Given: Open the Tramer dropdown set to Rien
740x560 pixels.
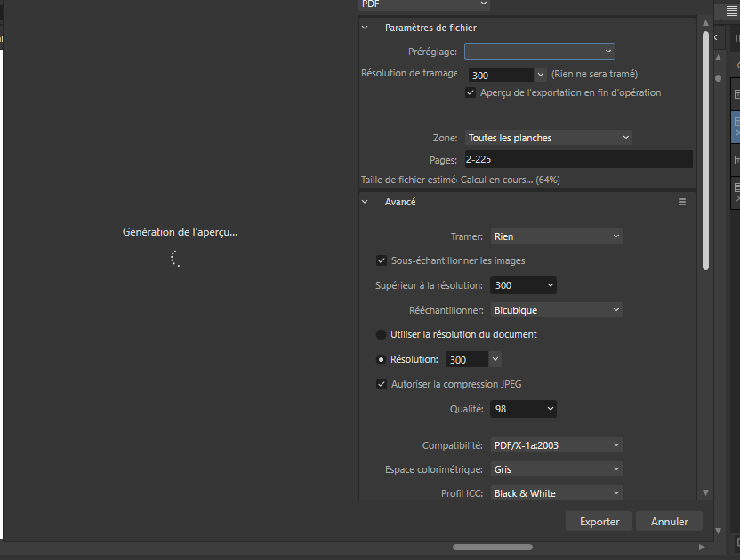Looking at the screenshot, I should tap(557, 236).
